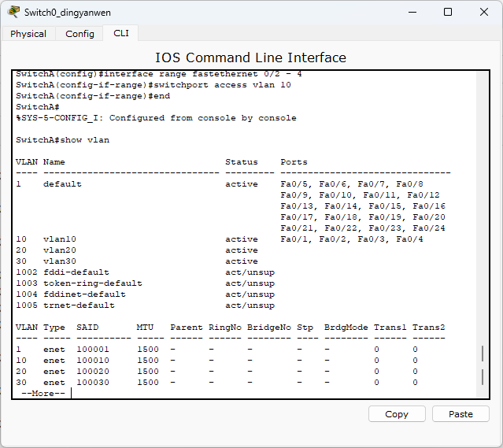Screen dimensions: 503x448
Task: Click the token-ring-default row
Action: [146, 283]
